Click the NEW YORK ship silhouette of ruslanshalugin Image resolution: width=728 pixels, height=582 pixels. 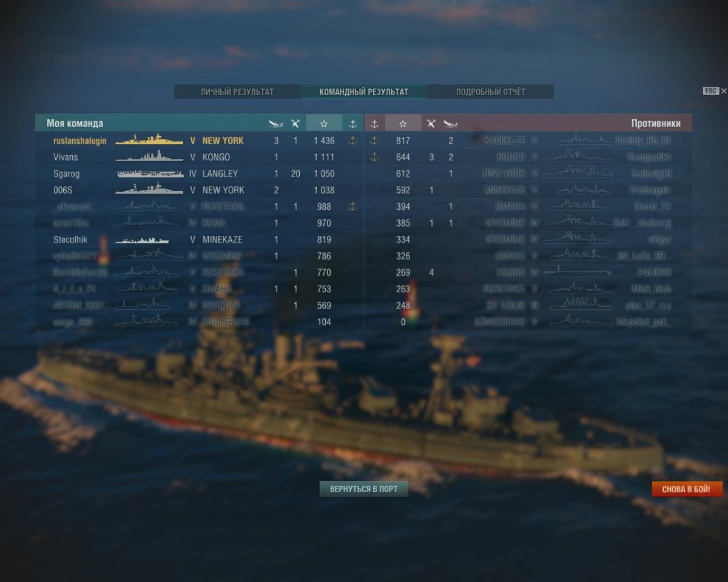[x=149, y=140]
